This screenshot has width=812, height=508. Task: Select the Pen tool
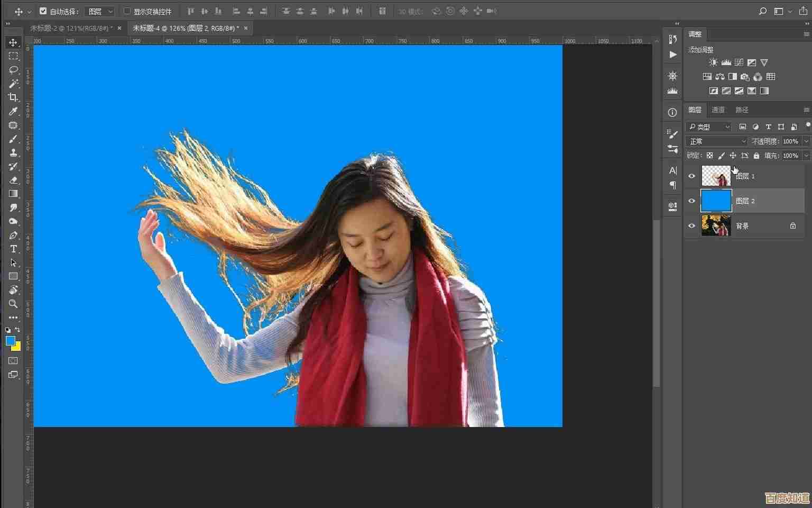pos(13,235)
